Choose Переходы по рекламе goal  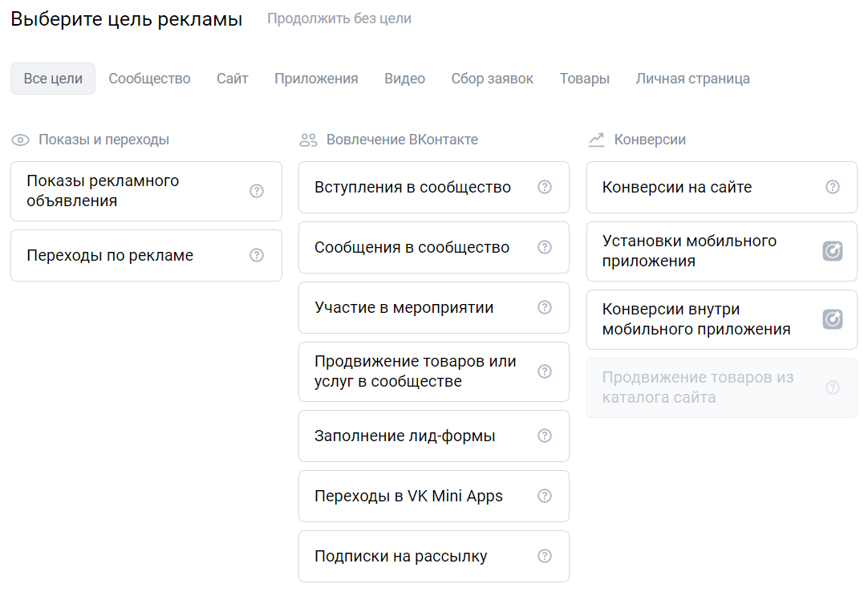coord(146,256)
